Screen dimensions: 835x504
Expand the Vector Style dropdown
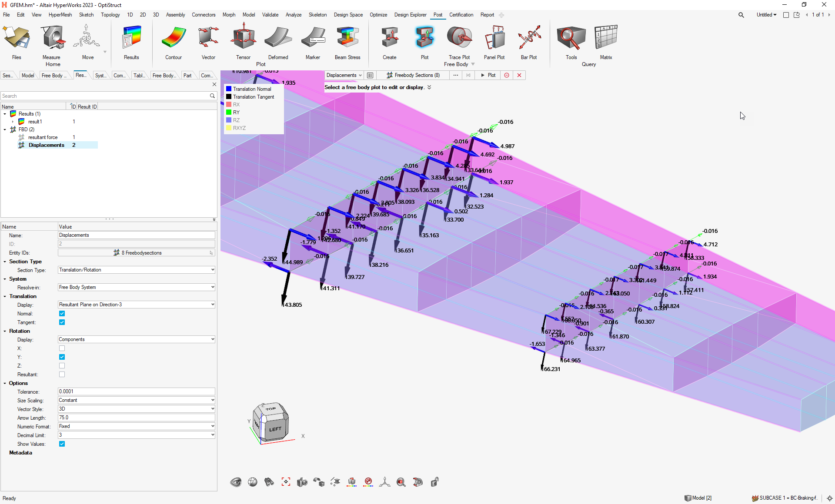tap(137, 409)
